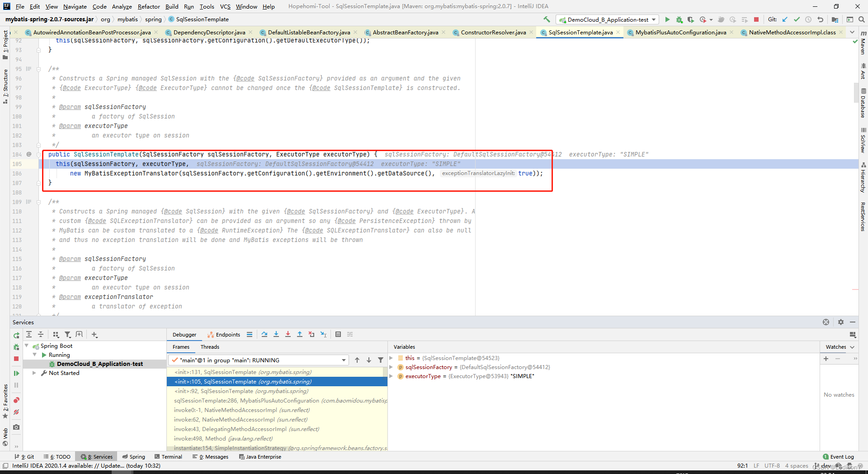Viewport: 868px width, 474px height.
Task: Click Drop Frame debugger icon
Action: pos(311,334)
